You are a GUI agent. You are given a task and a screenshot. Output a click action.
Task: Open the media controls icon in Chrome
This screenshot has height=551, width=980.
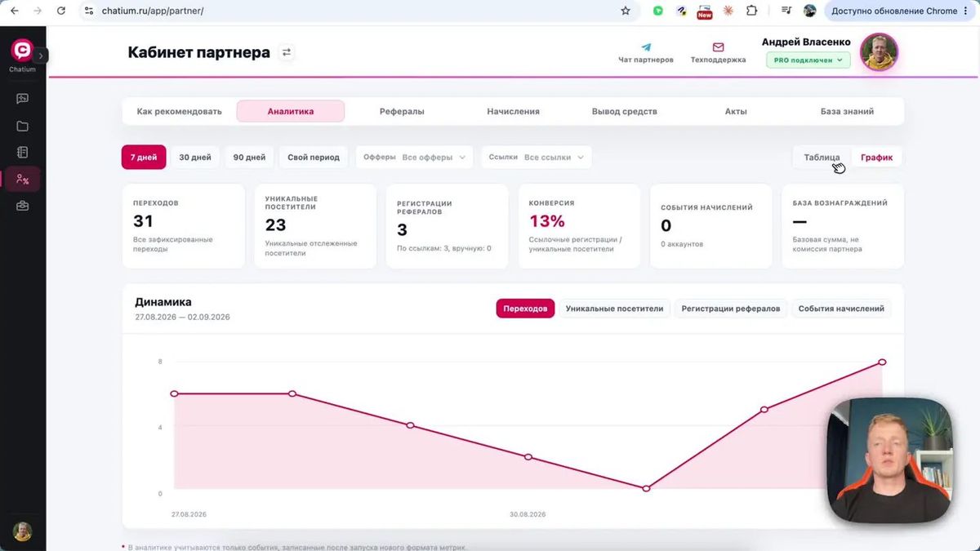coord(786,11)
